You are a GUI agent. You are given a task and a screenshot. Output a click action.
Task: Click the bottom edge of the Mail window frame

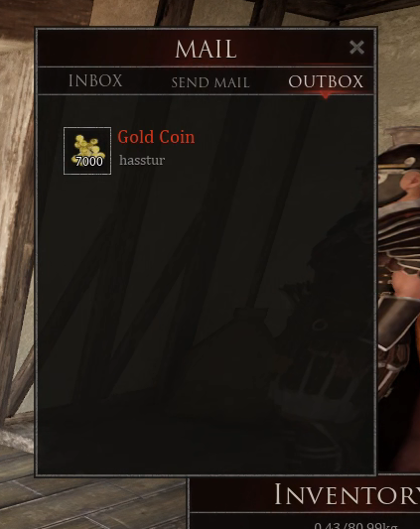click(x=206, y=475)
